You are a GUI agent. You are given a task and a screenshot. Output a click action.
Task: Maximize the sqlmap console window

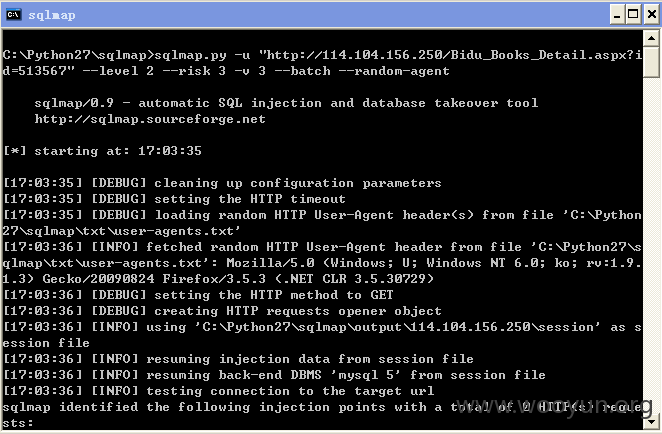tap(633, 15)
